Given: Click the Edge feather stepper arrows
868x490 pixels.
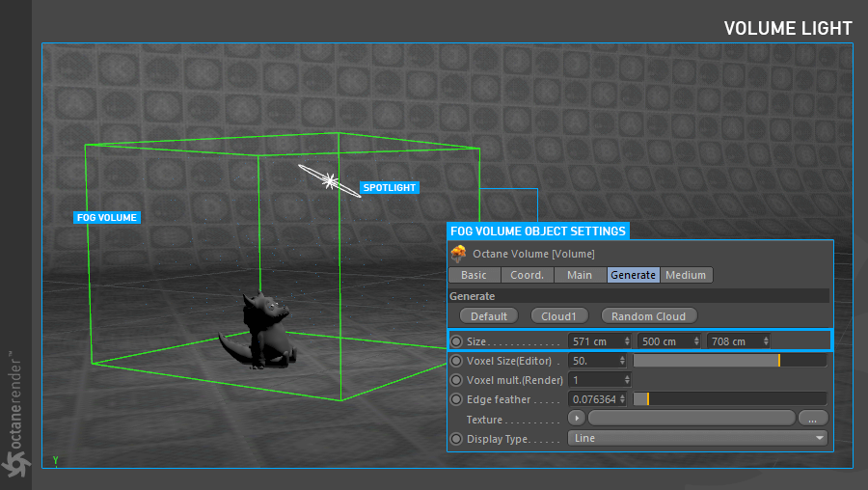Looking at the screenshot, I should point(622,399).
